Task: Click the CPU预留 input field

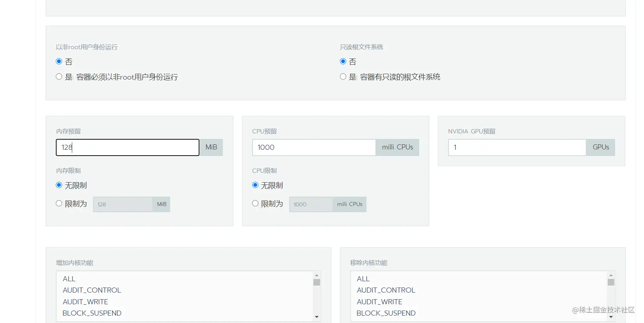Action: [x=314, y=147]
